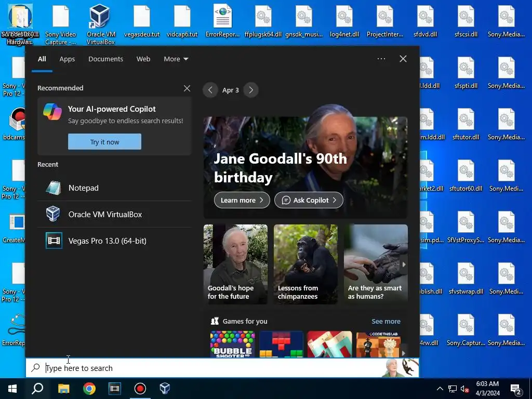Open File Explorer from the taskbar
The height and width of the screenshot is (399, 532).
pyautogui.click(x=63, y=389)
